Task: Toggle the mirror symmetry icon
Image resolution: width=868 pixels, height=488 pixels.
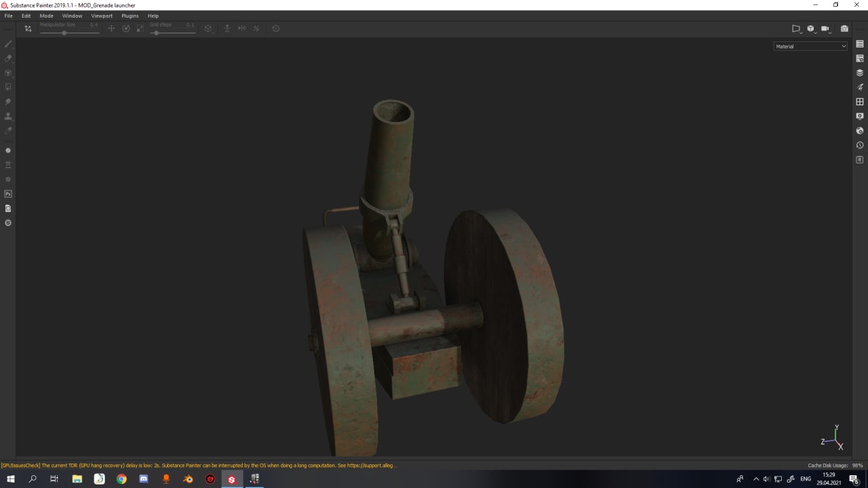Action: coord(241,28)
